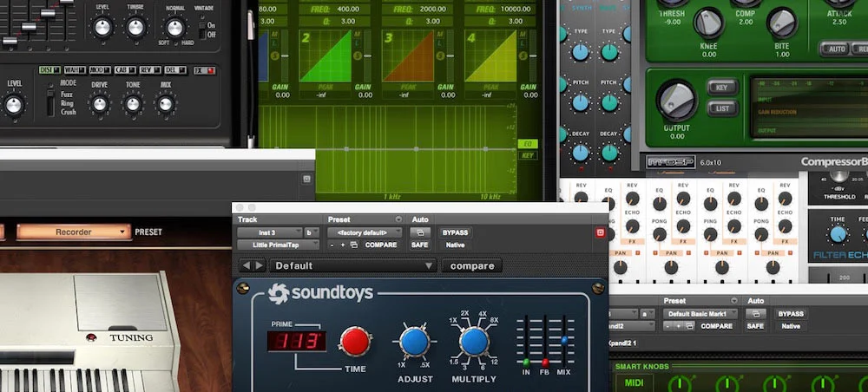The height and width of the screenshot is (392, 868).
Task: Click the IN slider on PrimalTap
Action: coord(526,363)
